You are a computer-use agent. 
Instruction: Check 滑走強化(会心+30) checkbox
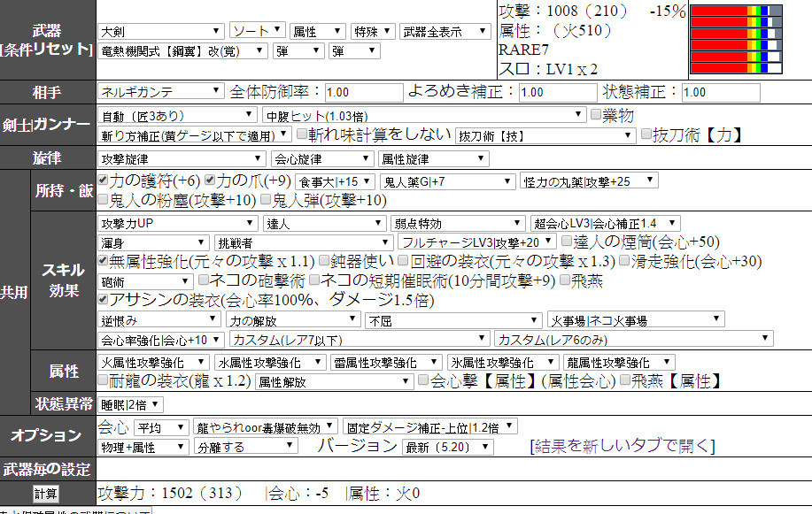click(x=624, y=260)
